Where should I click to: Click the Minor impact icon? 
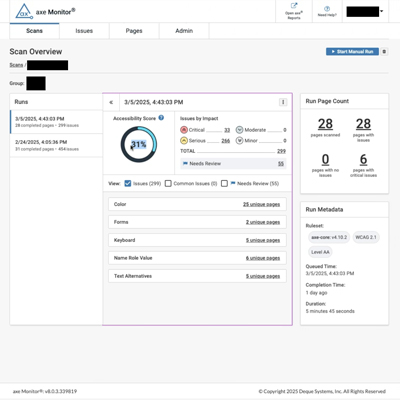[x=239, y=141]
